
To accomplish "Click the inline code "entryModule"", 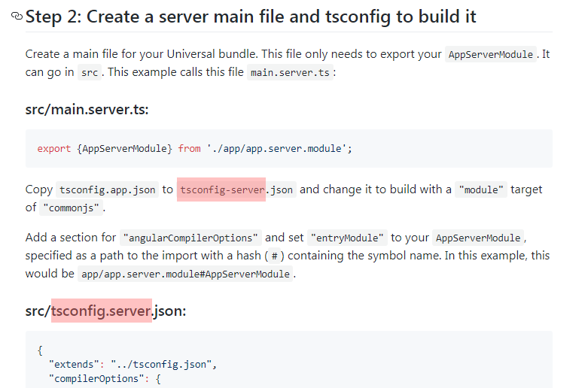I will click(x=347, y=238).
